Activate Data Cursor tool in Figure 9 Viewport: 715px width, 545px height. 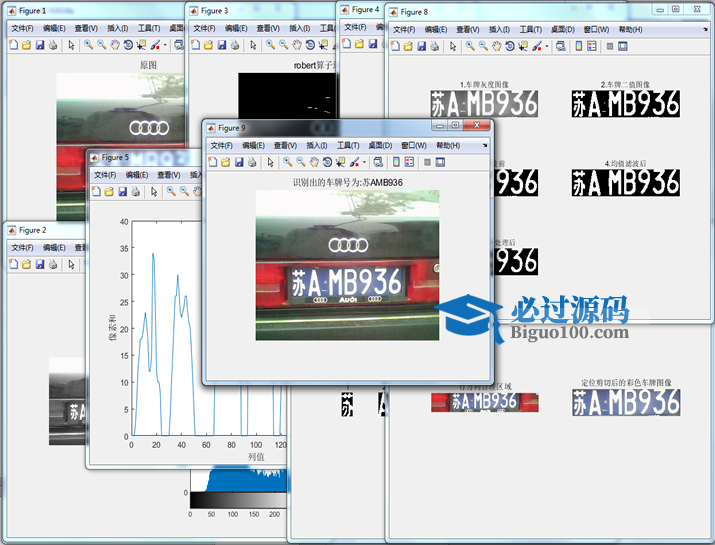(340, 162)
